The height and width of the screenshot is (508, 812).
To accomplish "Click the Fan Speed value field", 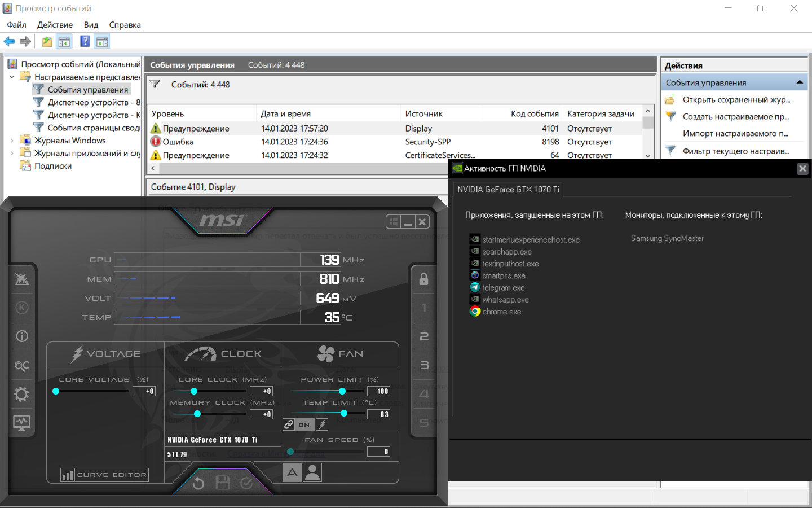I will coord(378,452).
